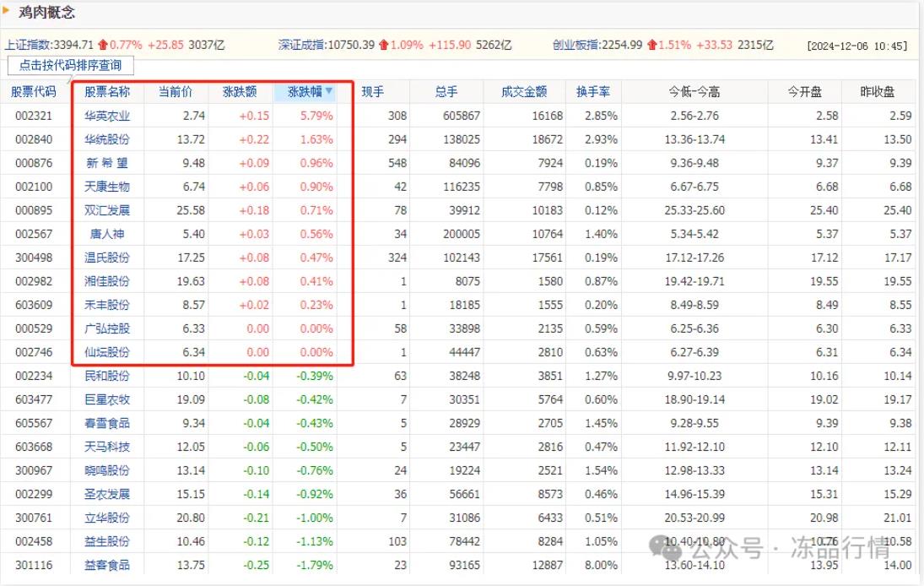This screenshot has width=924, height=586.
Task: Open stock 新希望
Action: [x=106, y=163]
